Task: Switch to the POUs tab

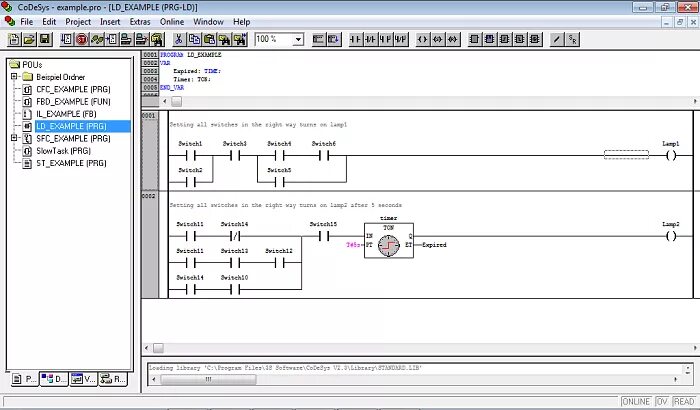Action: click(24, 379)
